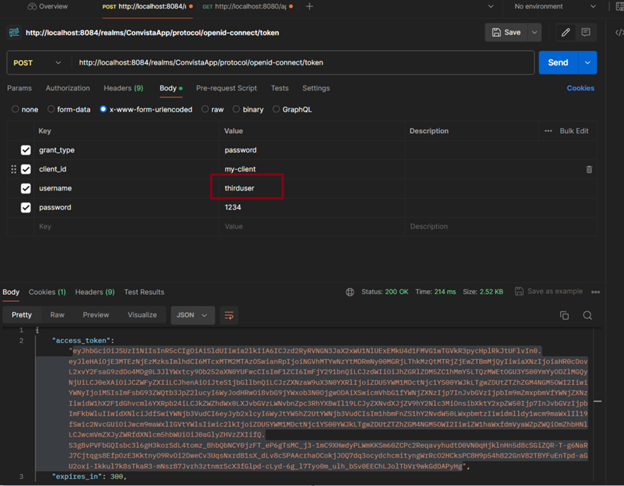The image size is (624, 486).
Task: Open the JSON format dropdown
Action: click(193, 315)
